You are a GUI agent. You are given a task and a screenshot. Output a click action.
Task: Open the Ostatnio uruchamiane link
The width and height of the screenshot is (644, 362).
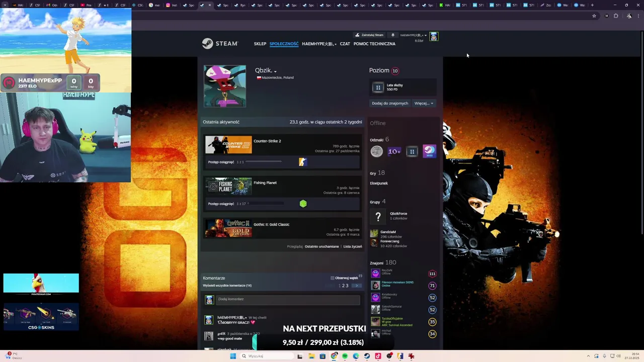pyautogui.click(x=321, y=246)
